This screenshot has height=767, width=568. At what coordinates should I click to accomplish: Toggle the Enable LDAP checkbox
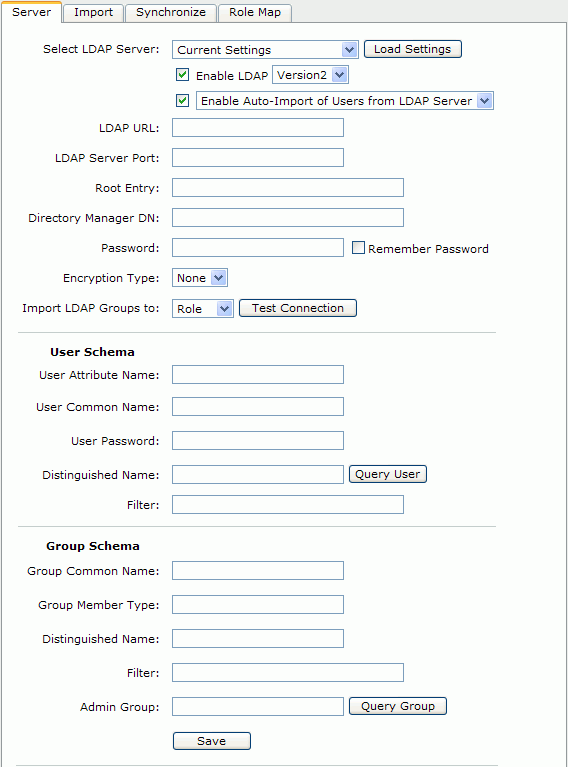pos(182,75)
